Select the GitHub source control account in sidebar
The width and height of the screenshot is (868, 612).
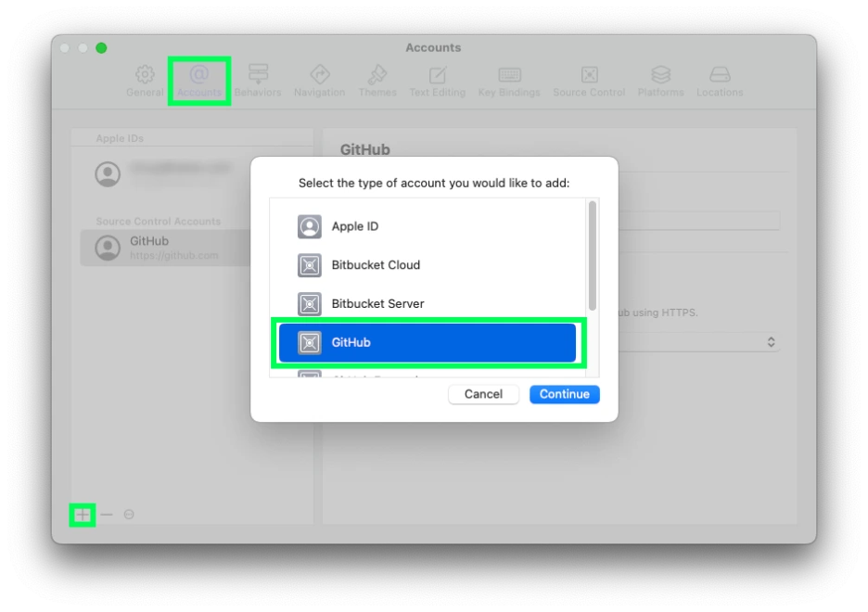(166, 248)
